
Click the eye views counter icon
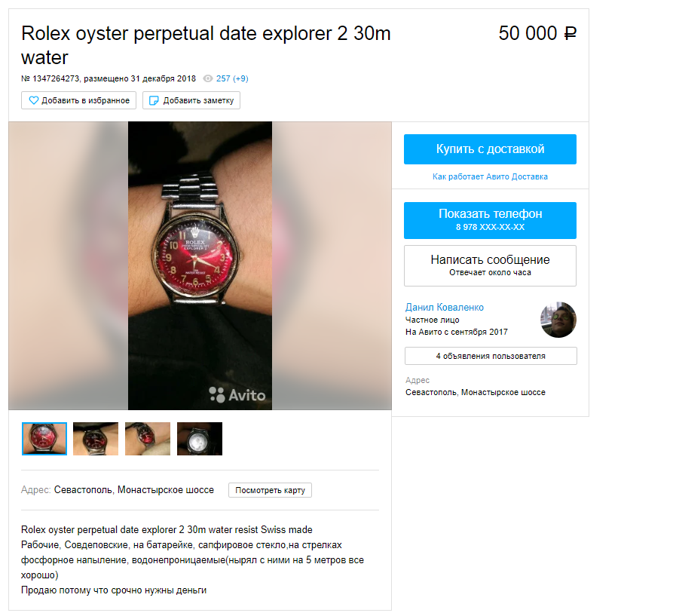tap(208, 78)
